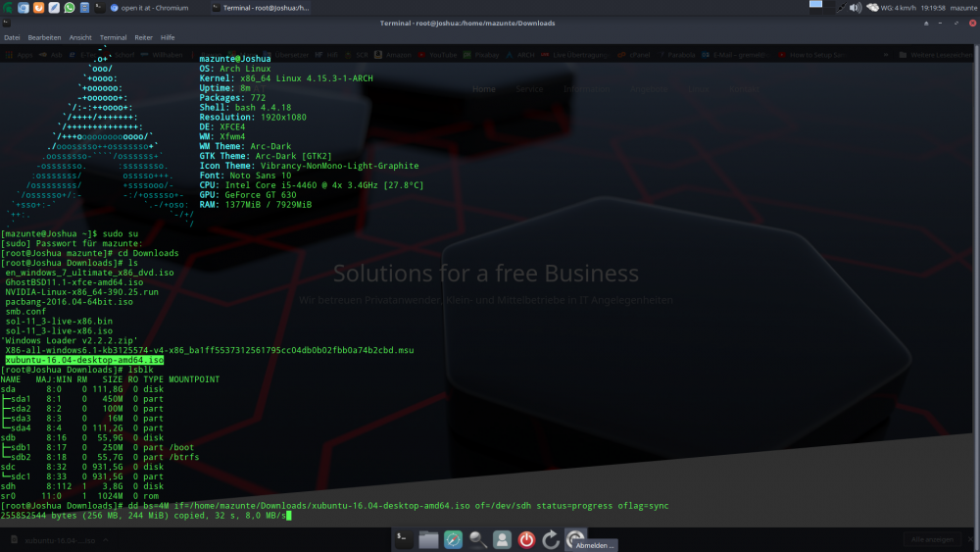The width and height of the screenshot is (980, 552).
Task: Open the Reiter menu
Action: pos(143,37)
